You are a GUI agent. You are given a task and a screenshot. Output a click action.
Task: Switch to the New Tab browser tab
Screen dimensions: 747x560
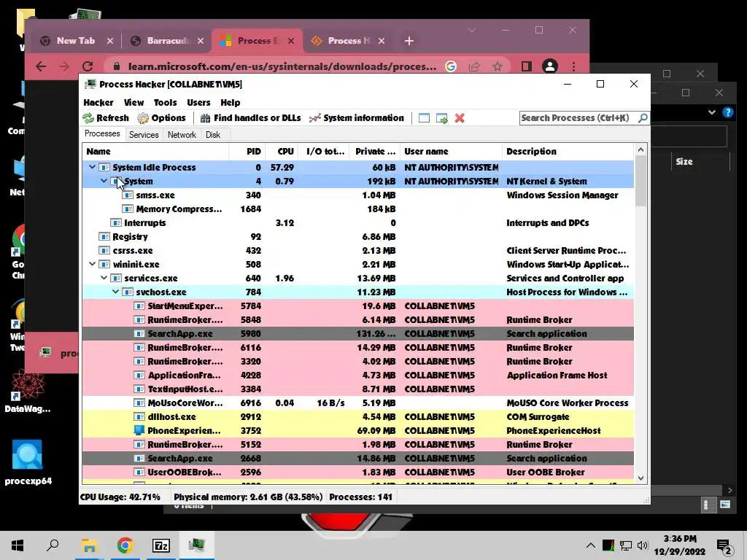pos(76,41)
